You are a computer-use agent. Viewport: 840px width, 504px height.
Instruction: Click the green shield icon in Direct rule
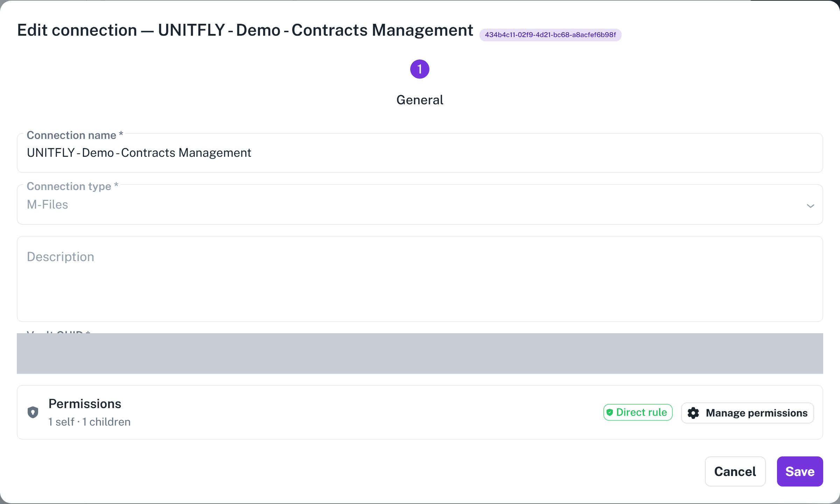point(610,412)
